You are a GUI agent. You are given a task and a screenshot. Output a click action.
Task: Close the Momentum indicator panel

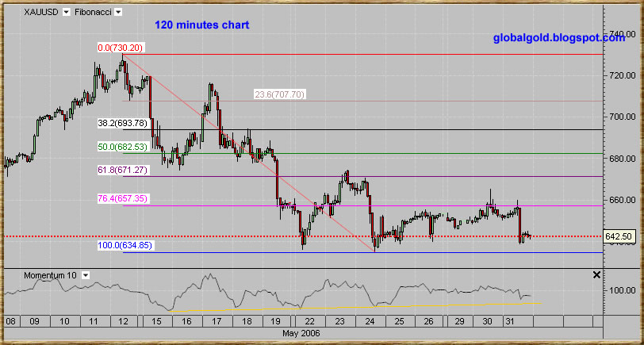(596, 274)
